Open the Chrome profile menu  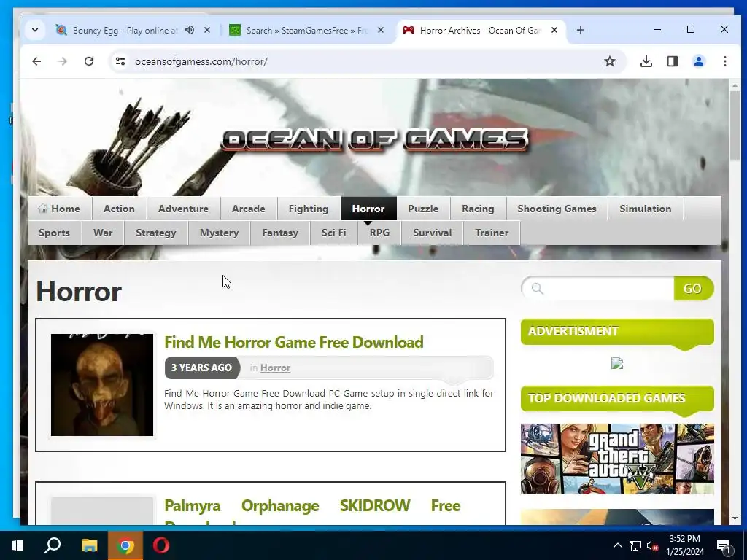698,61
